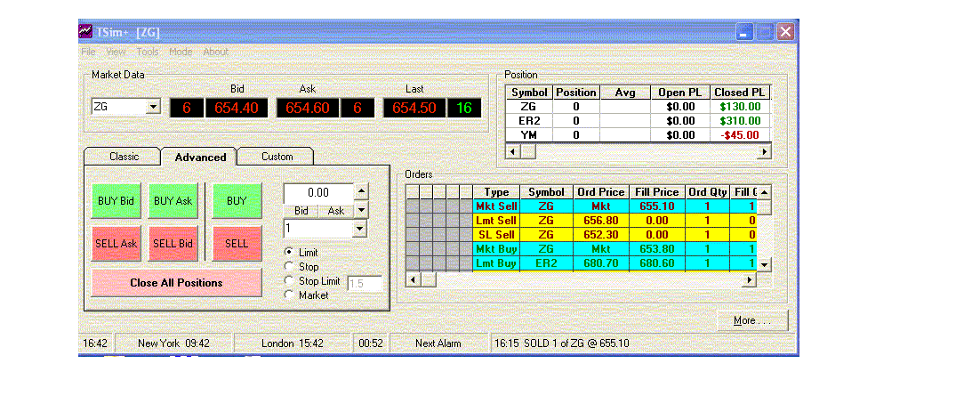The width and height of the screenshot is (980, 420).
Task: Click fill price 653.80 cell
Action: click(x=656, y=249)
